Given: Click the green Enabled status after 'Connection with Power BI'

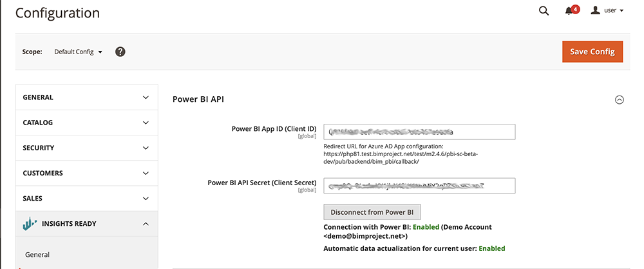Looking at the screenshot, I should click(426, 227).
